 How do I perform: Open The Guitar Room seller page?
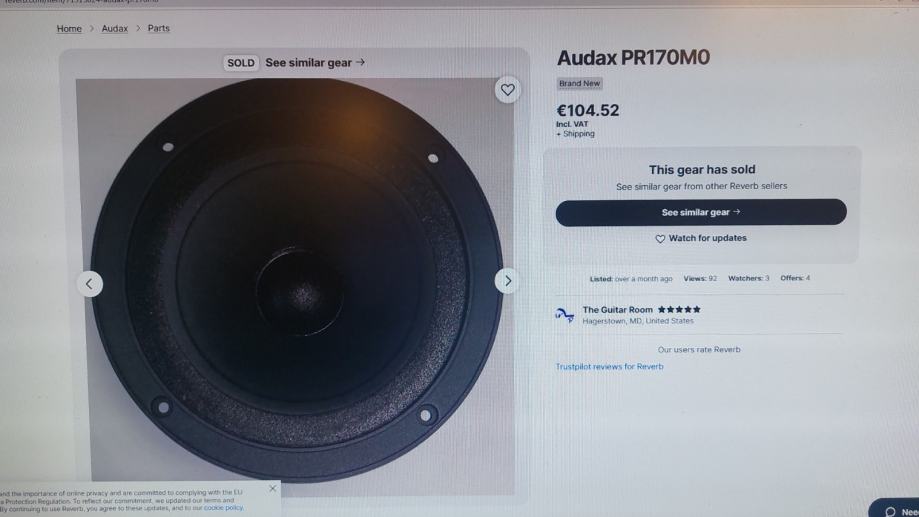pyautogui.click(x=617, y=309)
